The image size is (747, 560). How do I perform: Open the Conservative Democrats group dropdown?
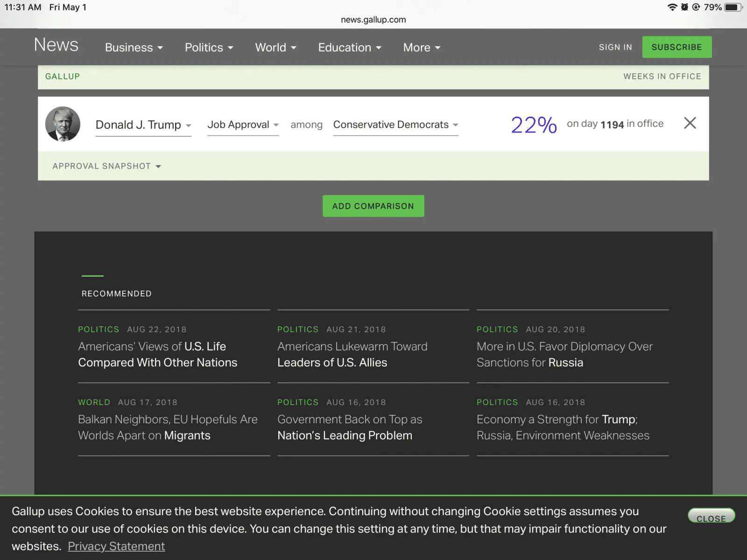click(x=395, y=125)
